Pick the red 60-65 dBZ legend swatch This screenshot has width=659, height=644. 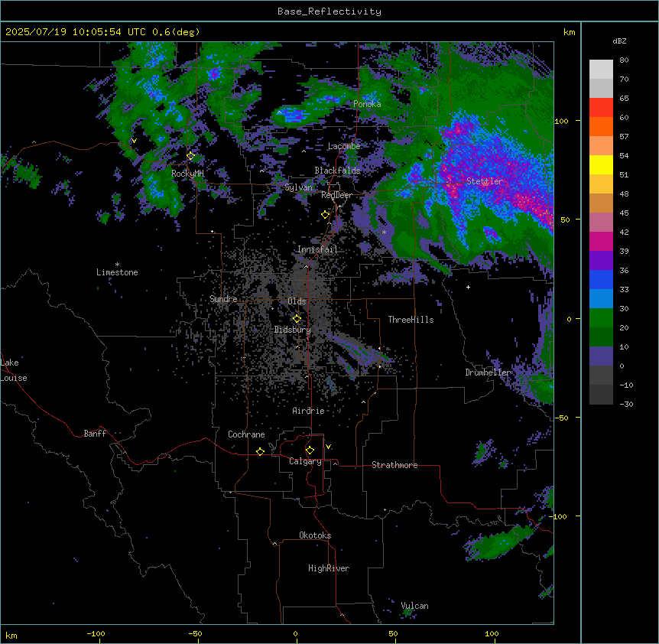[x=601, y=108]
